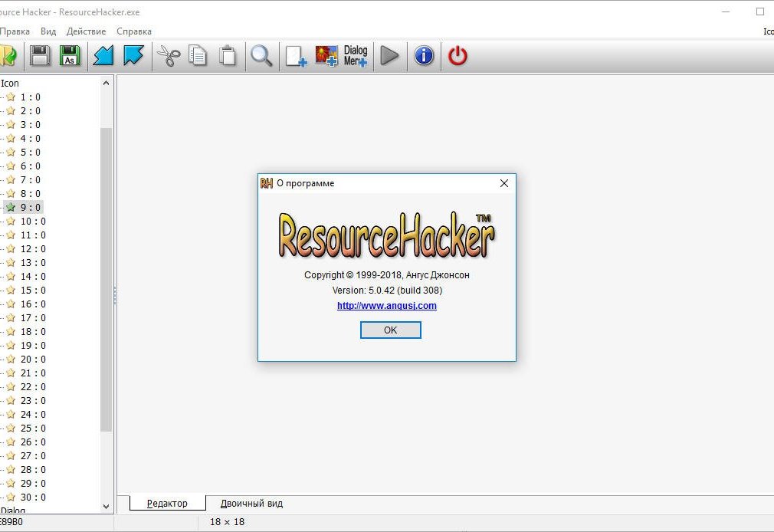Open the Вид menu
Viewport: 774px width, 532px height.
pos(48,31)
